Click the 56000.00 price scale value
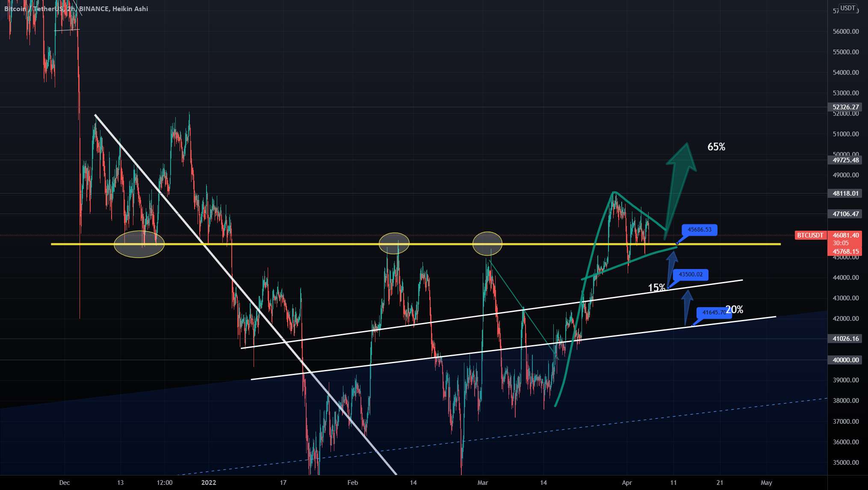The height and width of the screenshot is (490, 868). point(846,32)
